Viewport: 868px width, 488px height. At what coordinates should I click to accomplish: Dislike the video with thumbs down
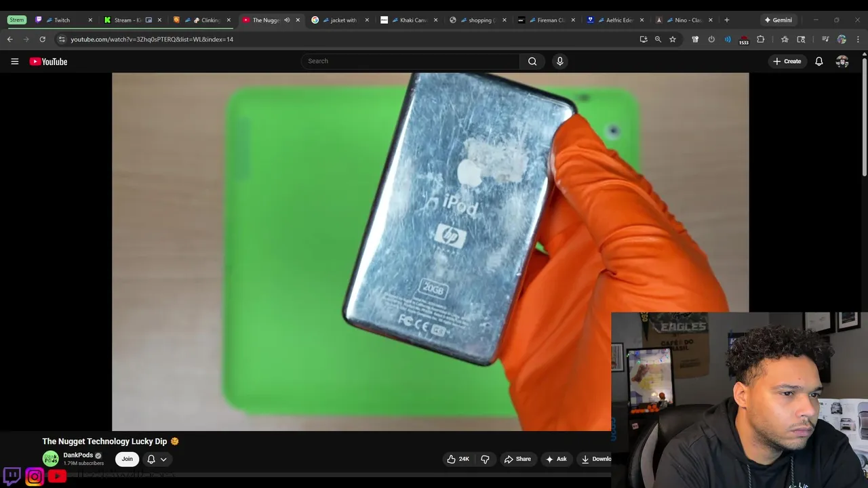click(x=485, y=459)
